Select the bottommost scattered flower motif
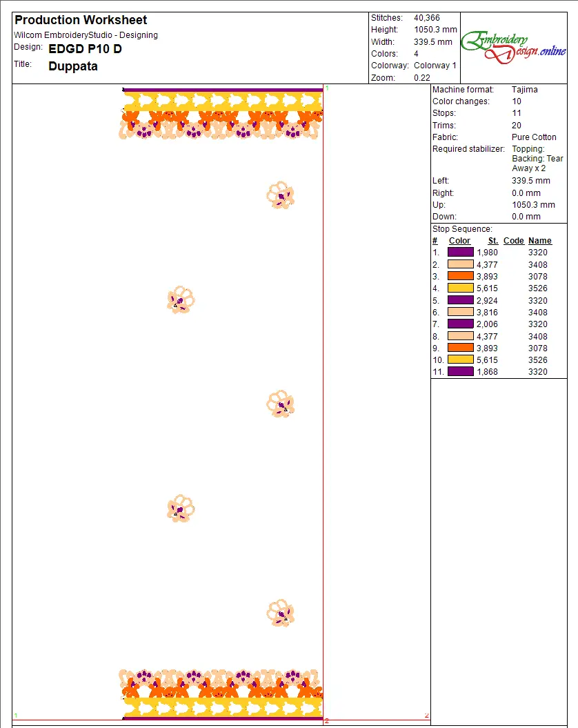This screenshot has width=578, height=728. [x=281, y=613]
